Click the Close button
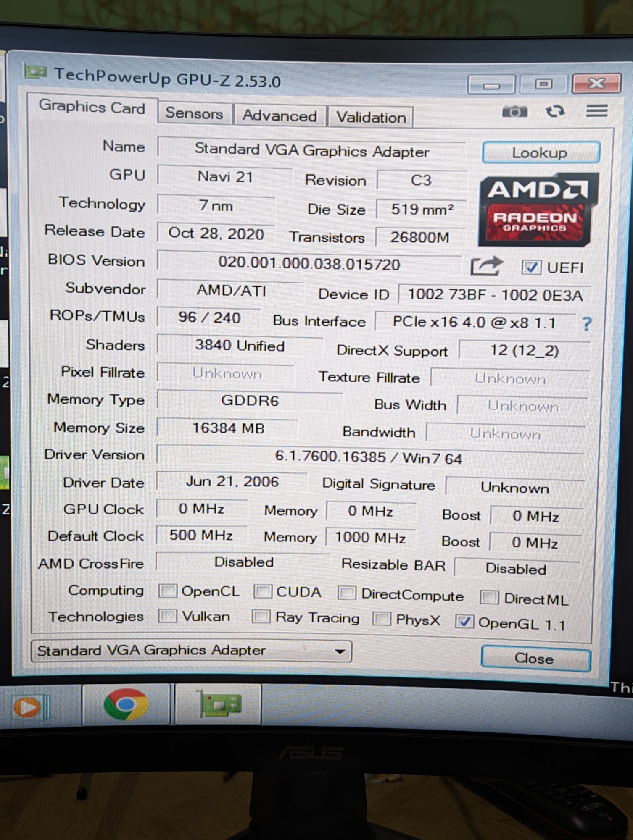Image resolution: width=633 pixels, height=840 pixels. 535,659
